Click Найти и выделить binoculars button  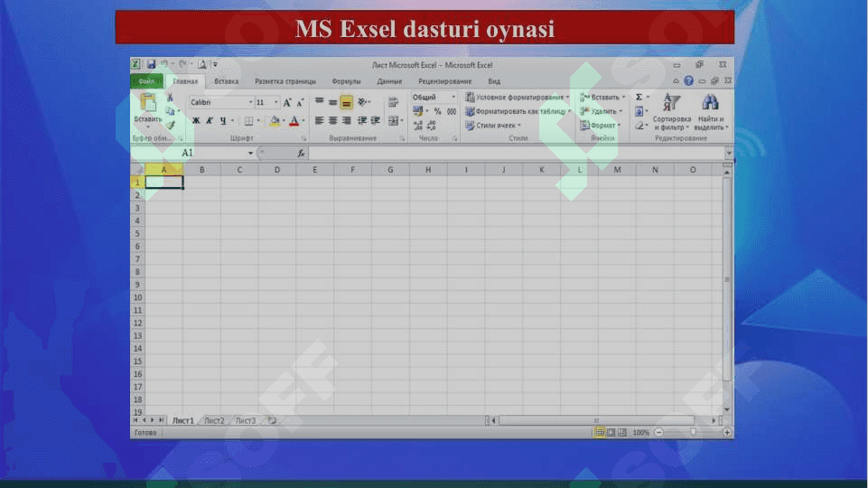coord(710,112)
